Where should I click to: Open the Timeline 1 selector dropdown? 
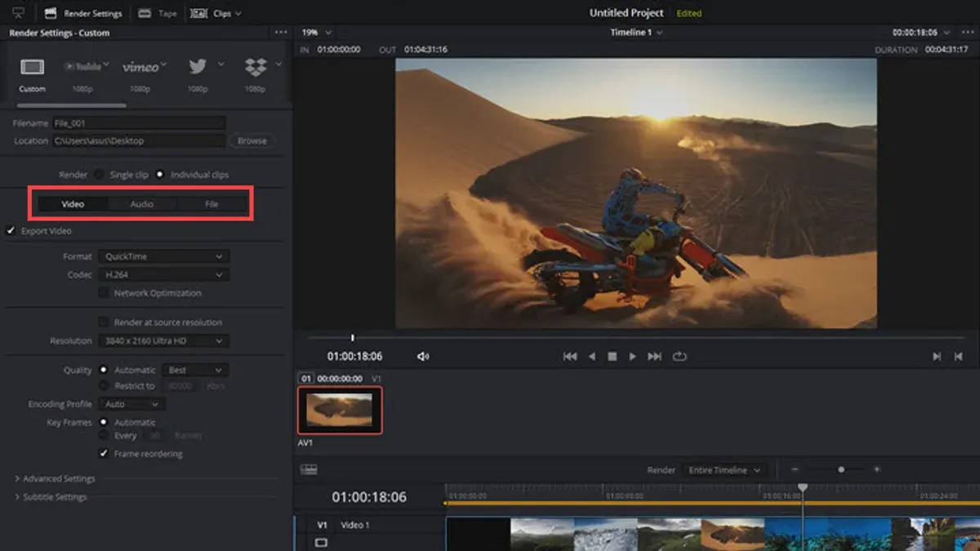coord(636,33)
